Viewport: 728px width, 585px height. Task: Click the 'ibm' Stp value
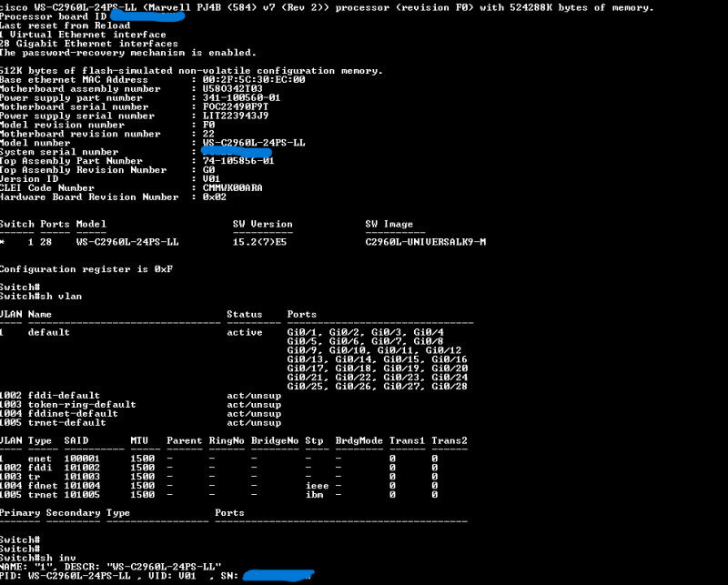(314, 494)
